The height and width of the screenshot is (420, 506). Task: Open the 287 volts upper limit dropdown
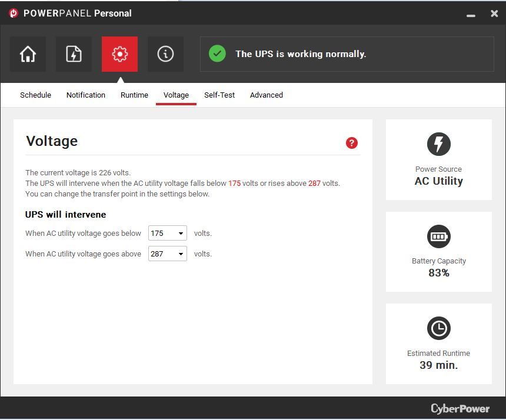pos(168,254)
